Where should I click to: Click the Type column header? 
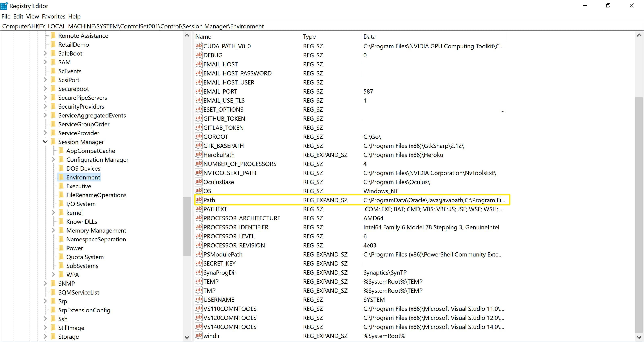tap(309, 36)
